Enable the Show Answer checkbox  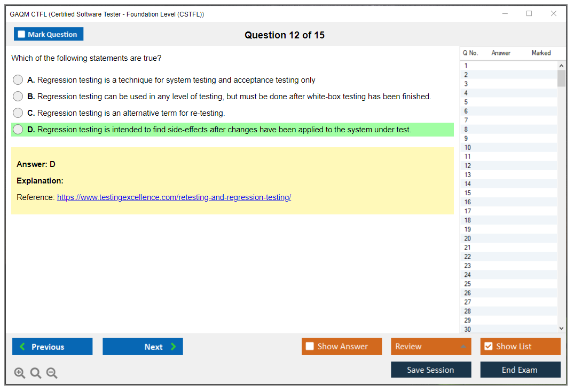pyautogui.click(x=310, y=347)
